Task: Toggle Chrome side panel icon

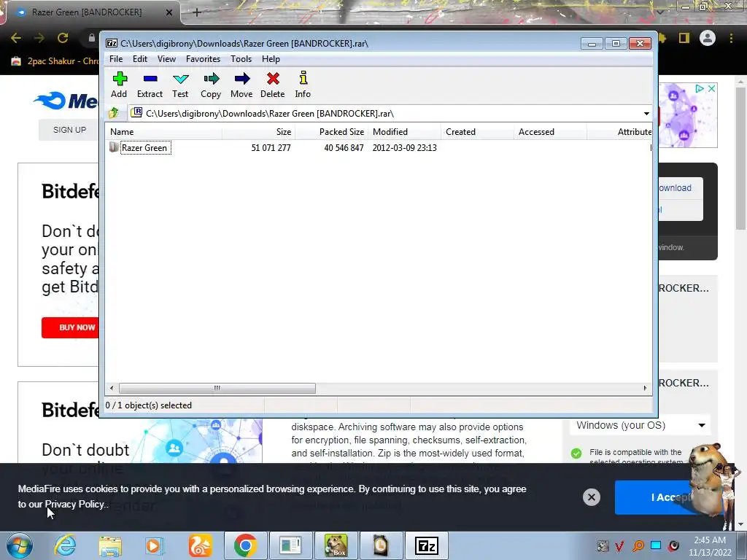Action: coord(684,38)
